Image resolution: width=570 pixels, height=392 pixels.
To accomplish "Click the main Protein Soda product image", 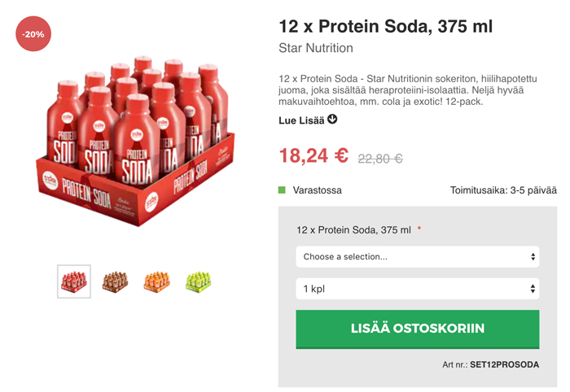I will point(136,142).
